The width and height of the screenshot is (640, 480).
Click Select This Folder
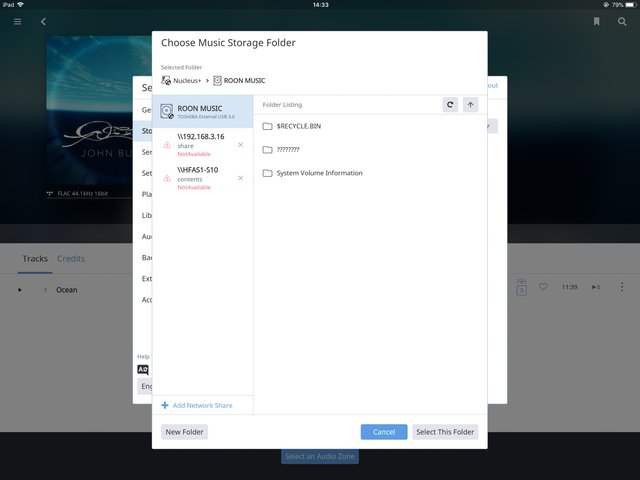446,432
